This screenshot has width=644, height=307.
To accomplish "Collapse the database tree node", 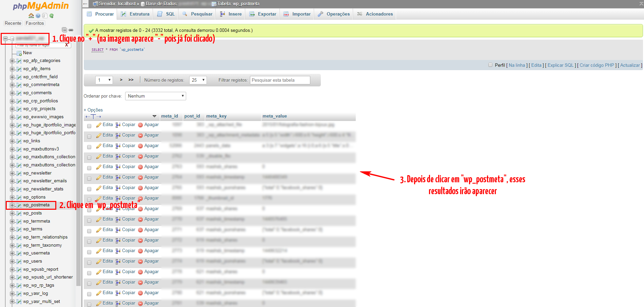I will pyautogui.click(x=5, y=39).
